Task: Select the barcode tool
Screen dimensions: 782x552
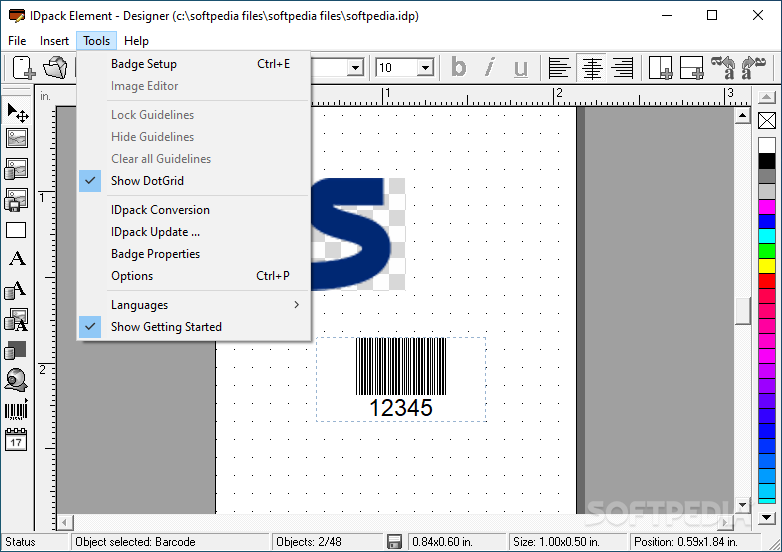Action: 16,410
